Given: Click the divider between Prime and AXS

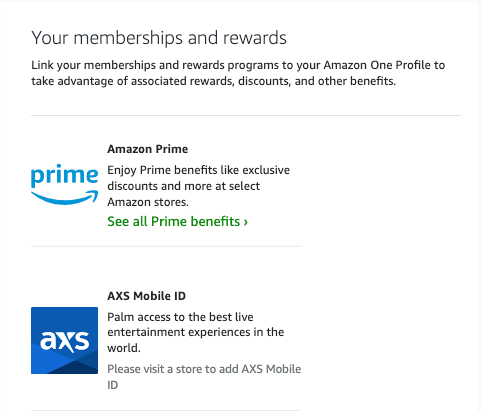Looking at the screenshot, I should pyautogui.click(x=166, y=246).
